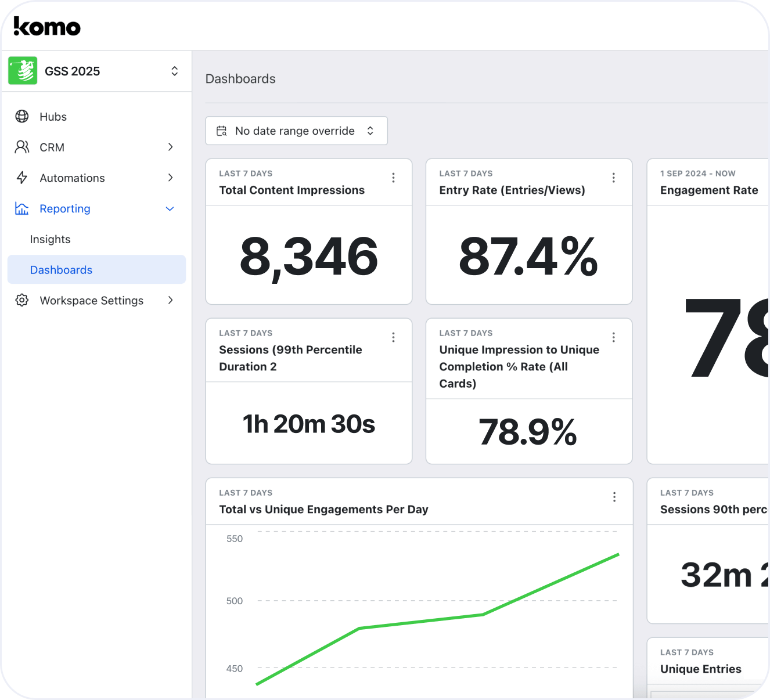Click the Workspace Settings gear icon
The image size is (770, 700).
[22, 300]
